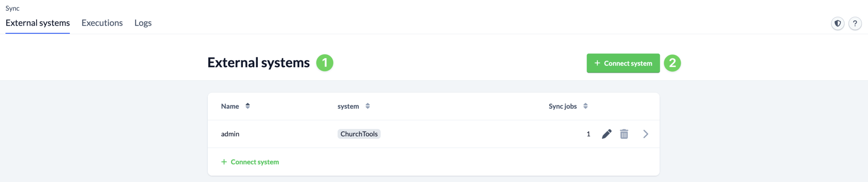Click the green number 2 badge
This screenshot has height=182, width=868.
(672, 63)
